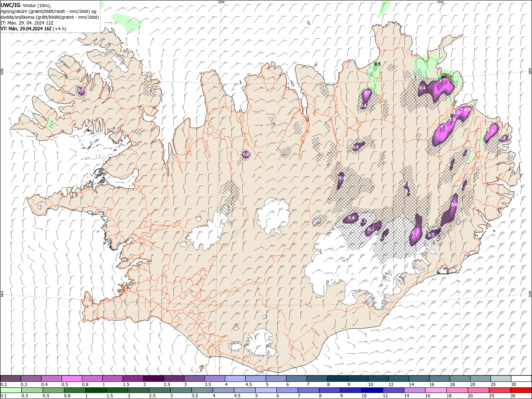
Task: Click the 1.7 precipitation value on the map
Action: [x=443, y=82]
